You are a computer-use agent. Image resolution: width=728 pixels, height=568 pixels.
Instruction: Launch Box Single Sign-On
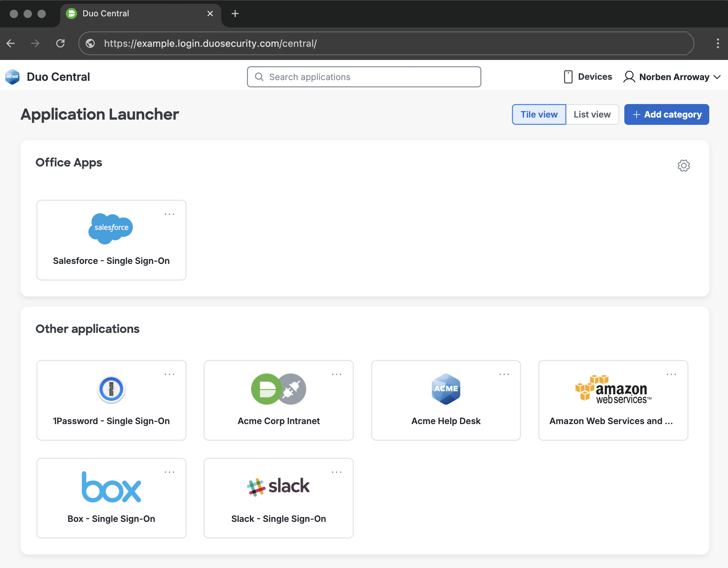pos(111,498)
